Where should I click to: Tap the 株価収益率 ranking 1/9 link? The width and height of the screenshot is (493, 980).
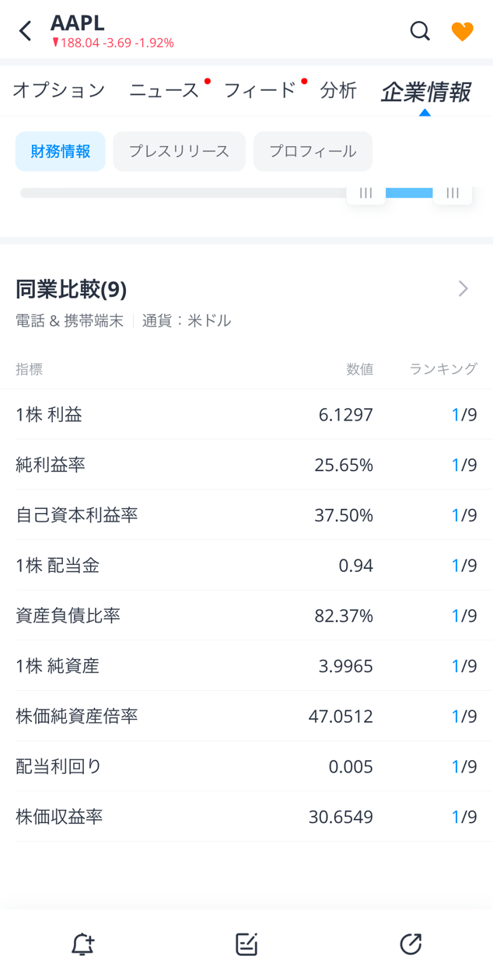(464, 817)
